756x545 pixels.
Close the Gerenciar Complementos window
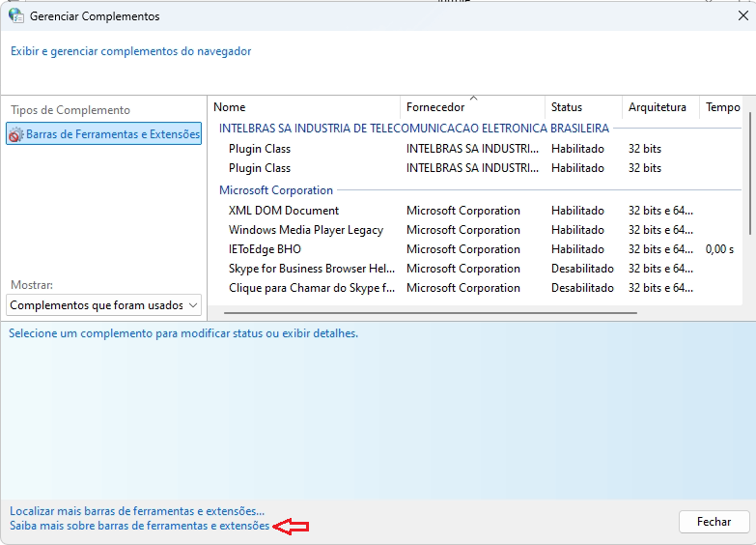point(743,15)
